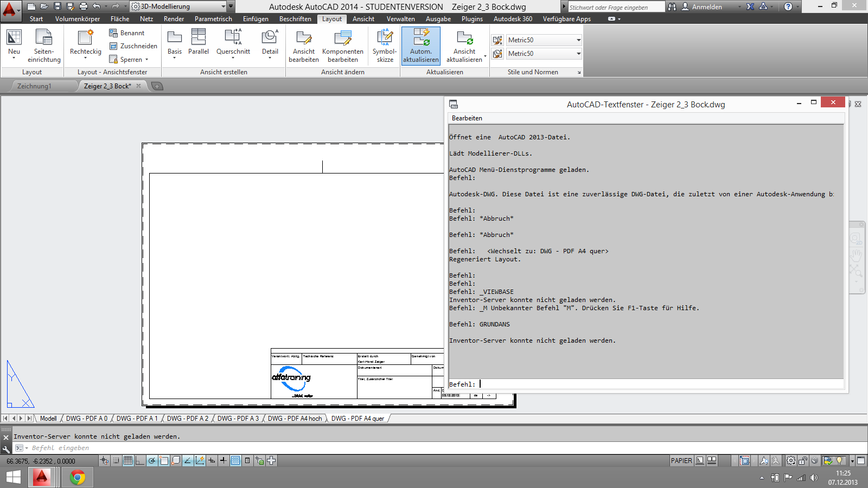
Task: Switch to the Modell layout tab
Action: point(48,419)
